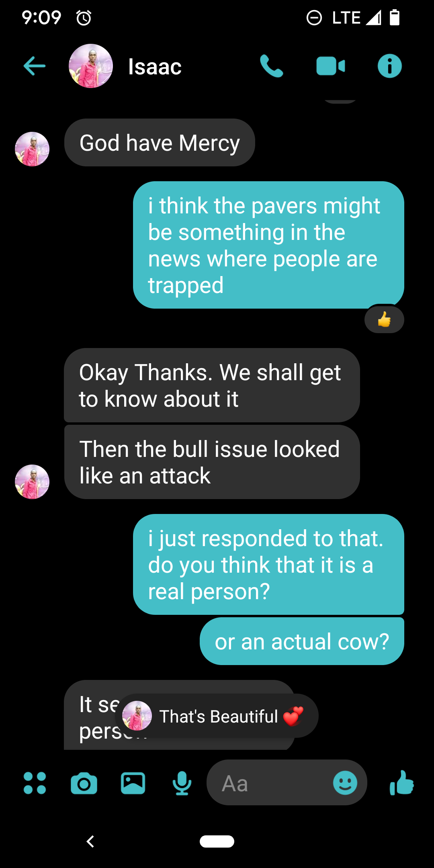This screenshot has width=434, height=868.
Task: Open the four-dot more apps menu
Action: (35, 783)
